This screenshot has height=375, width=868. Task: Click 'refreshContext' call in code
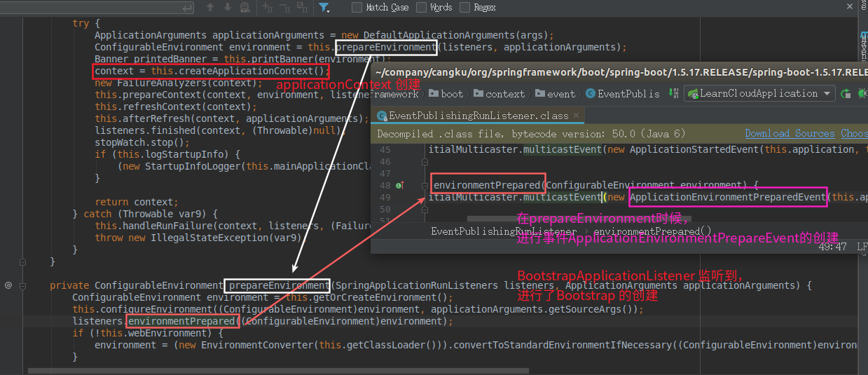coord(165,107)
